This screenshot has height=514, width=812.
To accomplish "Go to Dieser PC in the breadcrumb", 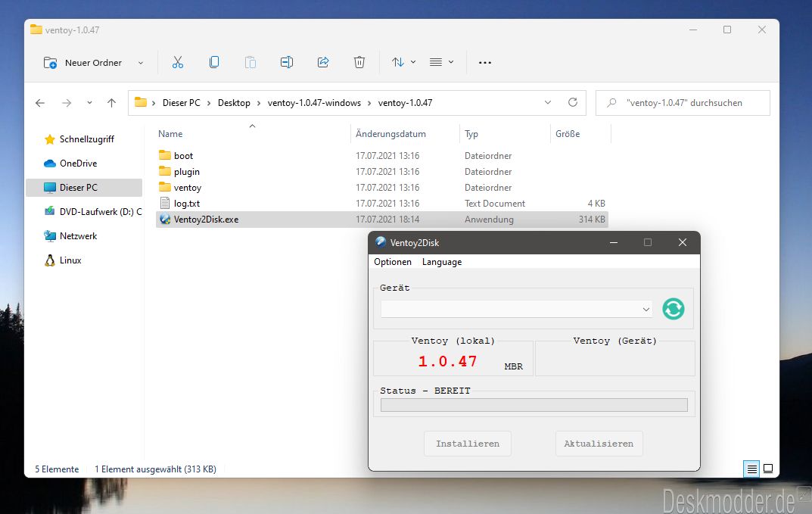I will 182,103.
